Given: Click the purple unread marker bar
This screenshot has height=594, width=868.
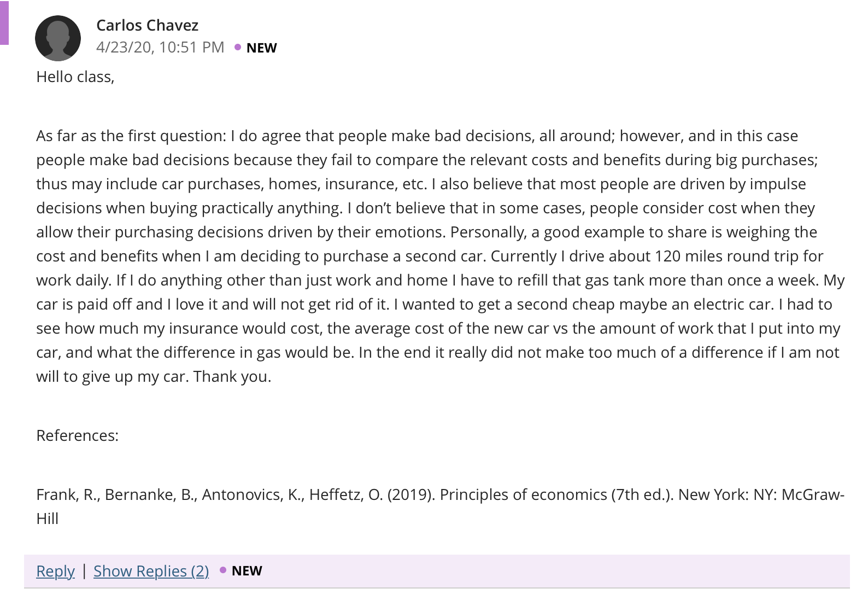Looking at the screenshot, I should 4,22.
